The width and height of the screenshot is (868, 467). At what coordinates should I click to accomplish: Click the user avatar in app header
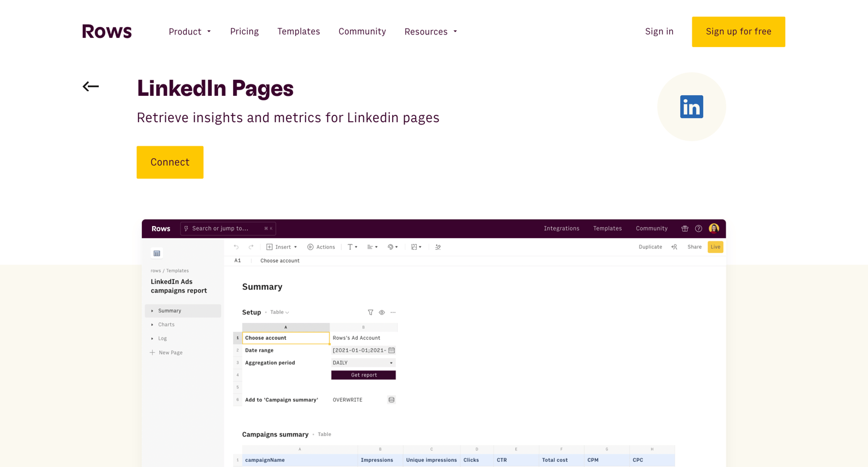[x=714, y=228]
